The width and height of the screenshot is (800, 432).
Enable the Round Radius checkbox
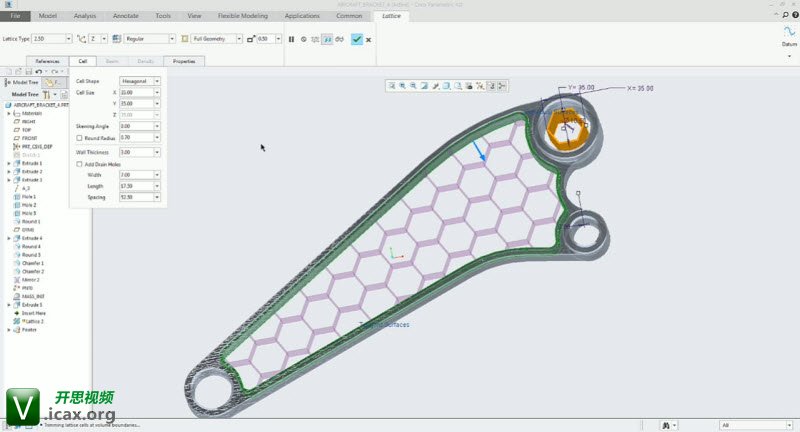click(x=80, y=137)
